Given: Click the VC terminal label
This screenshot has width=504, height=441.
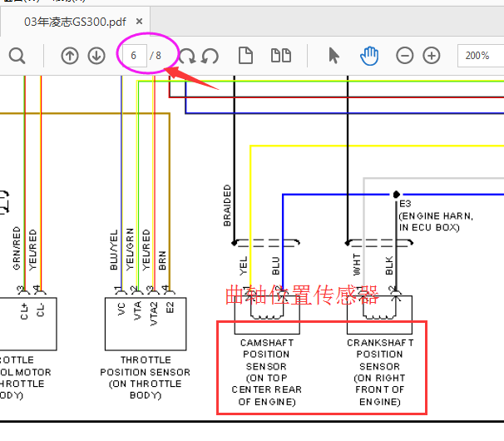Looking at the screenshot, I should [121, 309].
